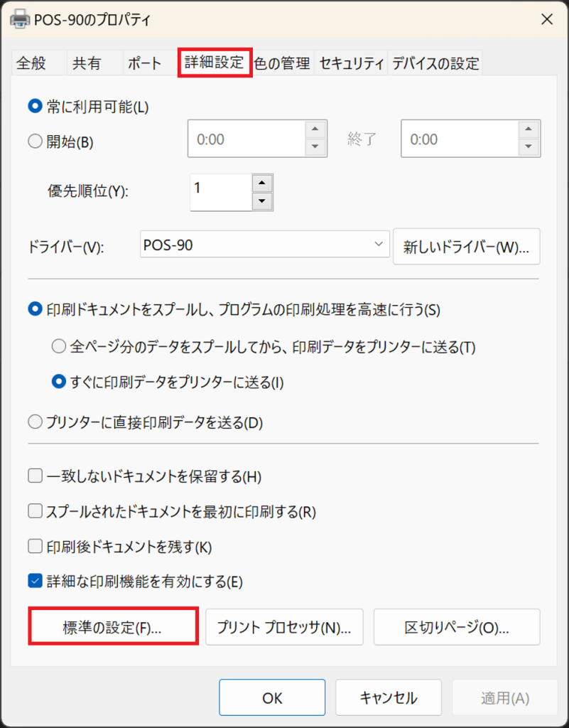
Task: Click down arrow on 終了 time spinner
Action: tap(527, 147)
